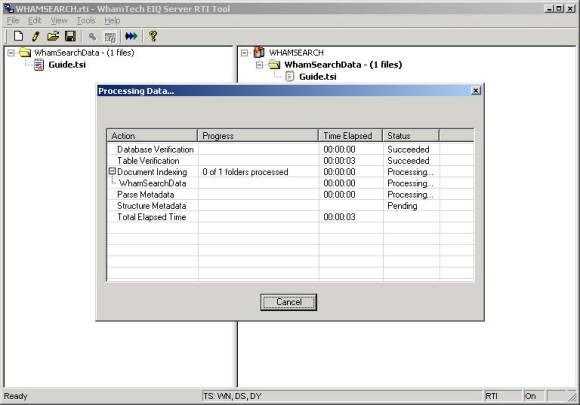Select the Guide.tsi file in right pane
This screenshot has width=580, height=405.
click(x=318, y=77)
